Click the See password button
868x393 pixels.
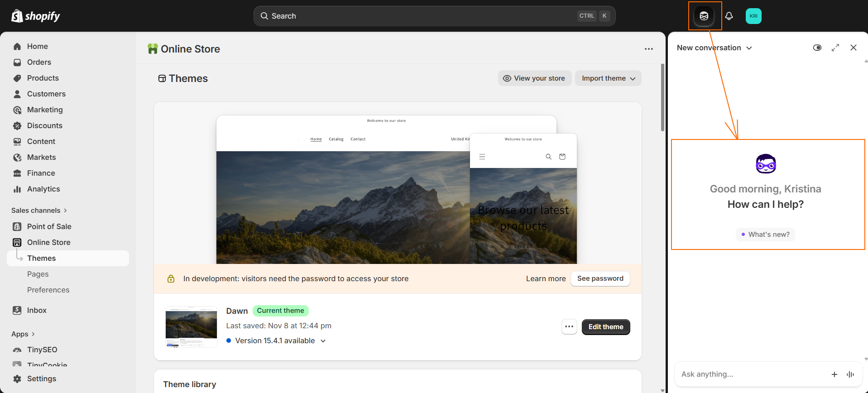tap(600, 278)
